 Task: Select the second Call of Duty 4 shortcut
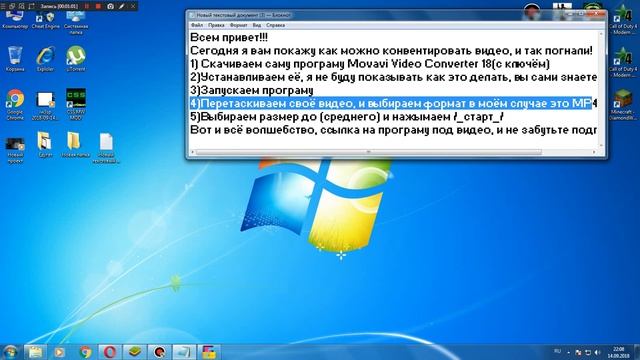[x=622, y=62]
